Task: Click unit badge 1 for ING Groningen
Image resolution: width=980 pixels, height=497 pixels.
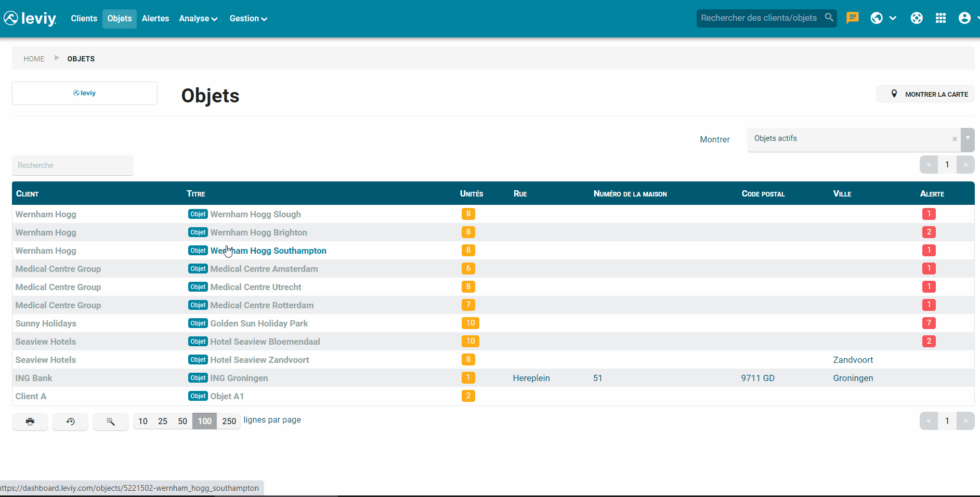Action: [468, 377]
